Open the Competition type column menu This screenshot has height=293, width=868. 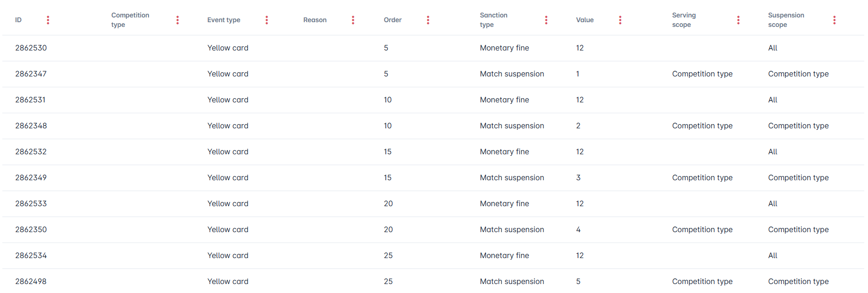click(x=177, y=20)
